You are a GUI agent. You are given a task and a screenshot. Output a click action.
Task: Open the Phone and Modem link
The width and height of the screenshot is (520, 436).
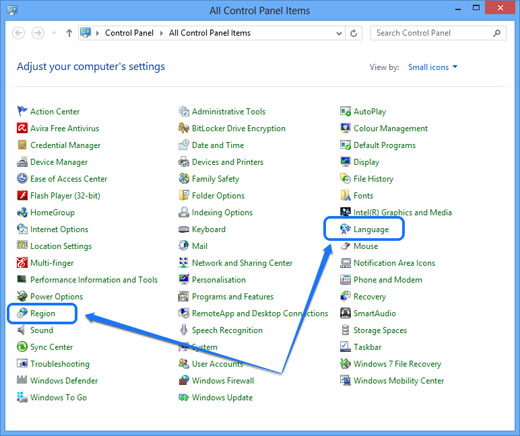[388, 280]
